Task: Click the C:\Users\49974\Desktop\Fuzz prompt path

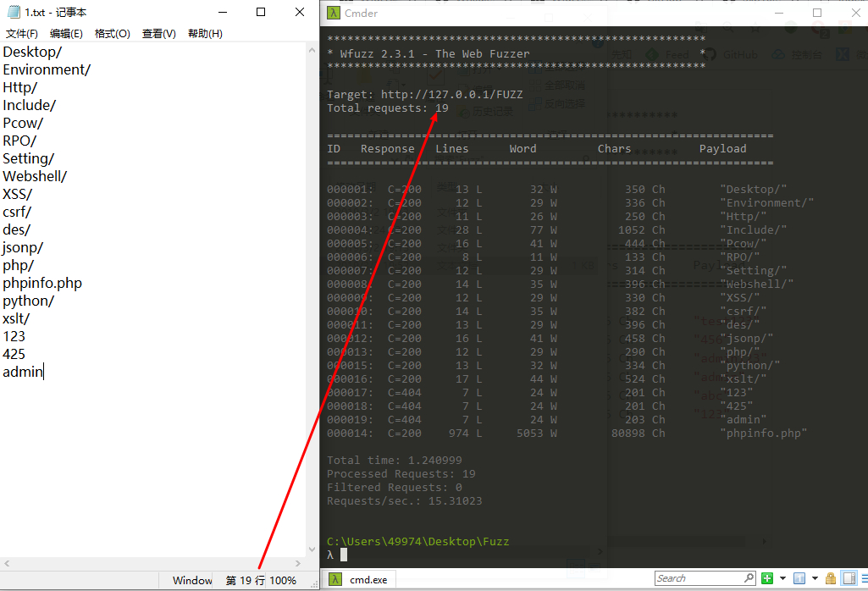Action: click(x=418, y=542)
